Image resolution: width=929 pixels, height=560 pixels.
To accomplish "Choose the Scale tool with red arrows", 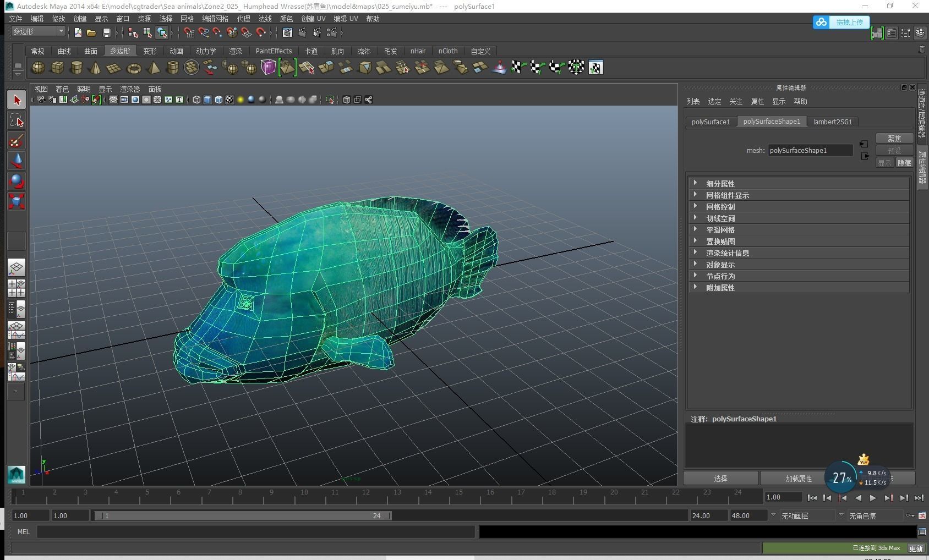I will (x=17, y=201).
